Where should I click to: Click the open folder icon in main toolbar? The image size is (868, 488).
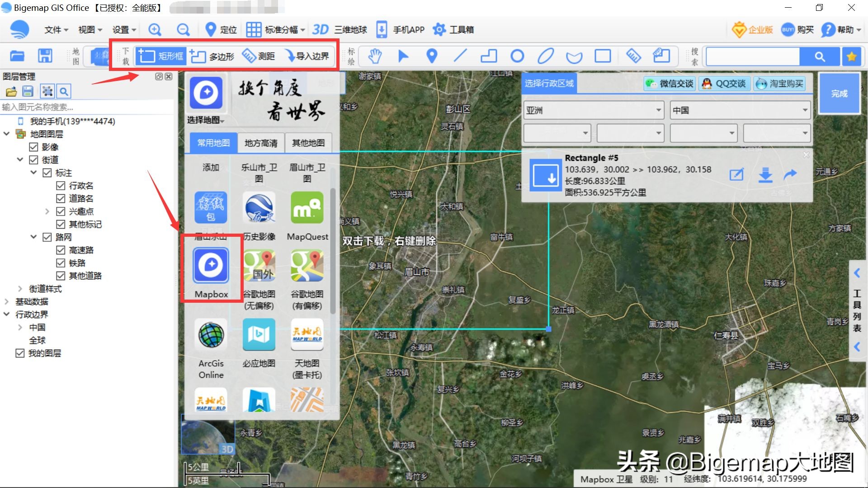pyautogui.click(x=17, y=56)
